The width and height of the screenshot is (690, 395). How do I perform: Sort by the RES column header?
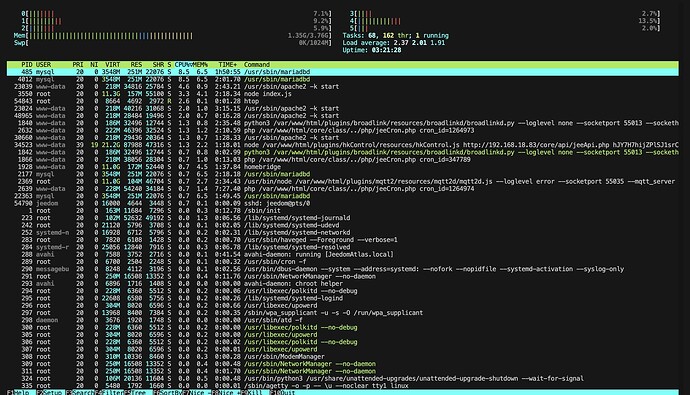tap(136, 65)
